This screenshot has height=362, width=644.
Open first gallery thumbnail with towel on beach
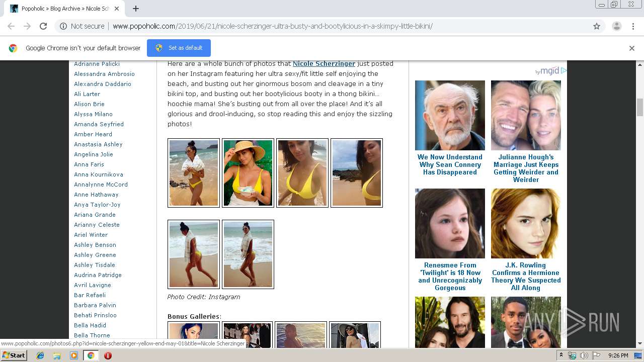(x=194, y=173)
